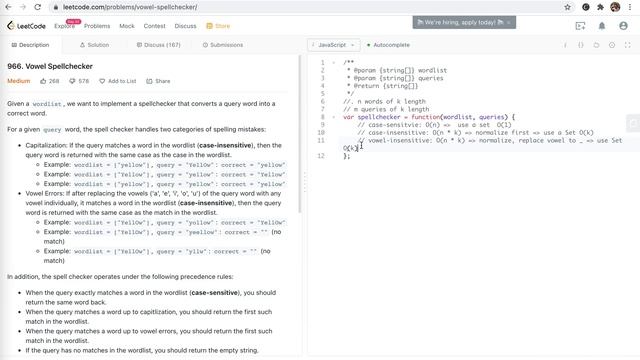
Task: Click the description panel scrollbar
Action: [x=300, y=134]
